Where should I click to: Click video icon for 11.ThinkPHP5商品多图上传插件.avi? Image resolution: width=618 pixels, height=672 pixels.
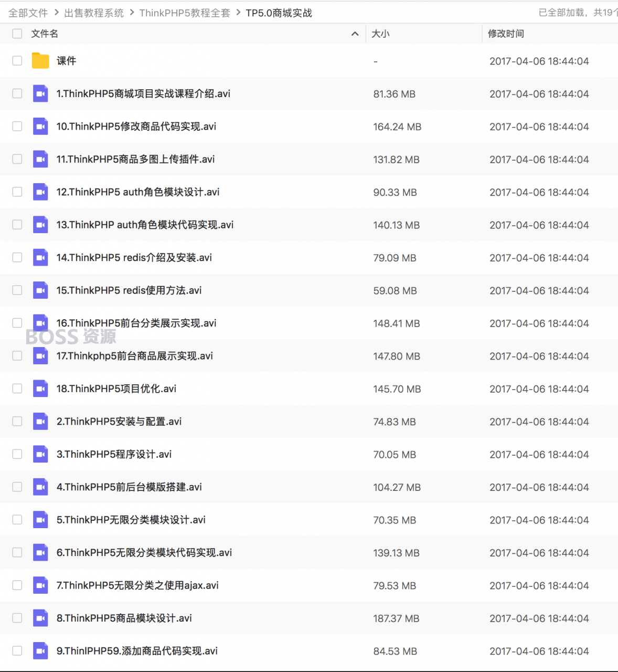click(40, 159)
